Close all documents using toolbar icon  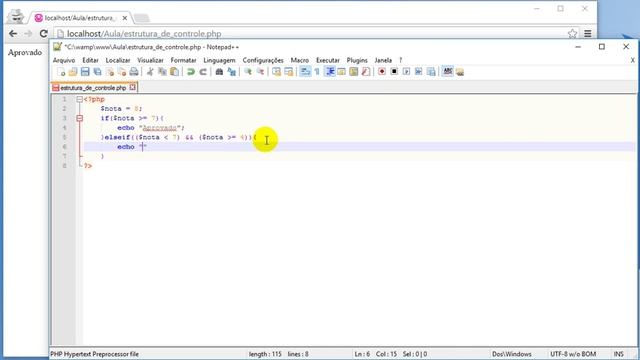(122, 72)
